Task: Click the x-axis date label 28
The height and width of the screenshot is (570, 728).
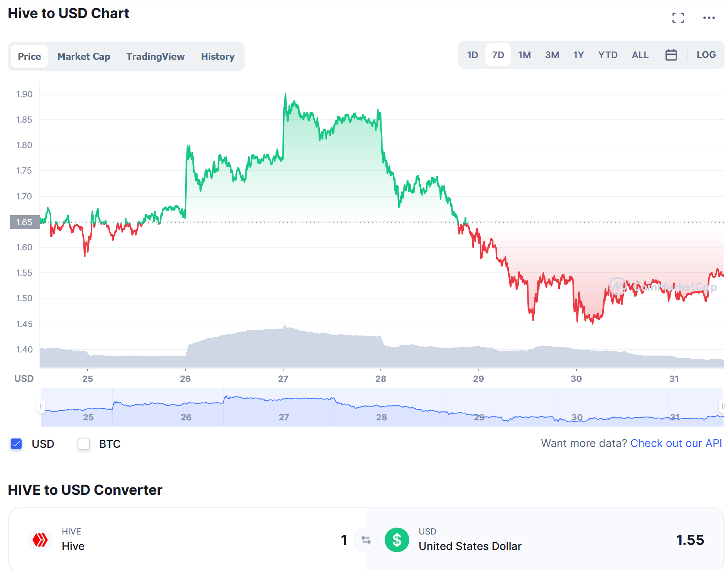Action: click(381, 379)
